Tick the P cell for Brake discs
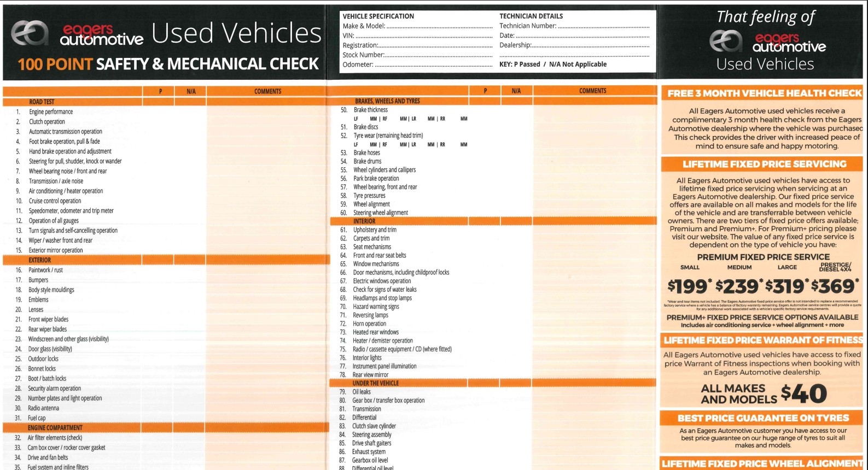868x470 pixels. [x=485, y=127]
